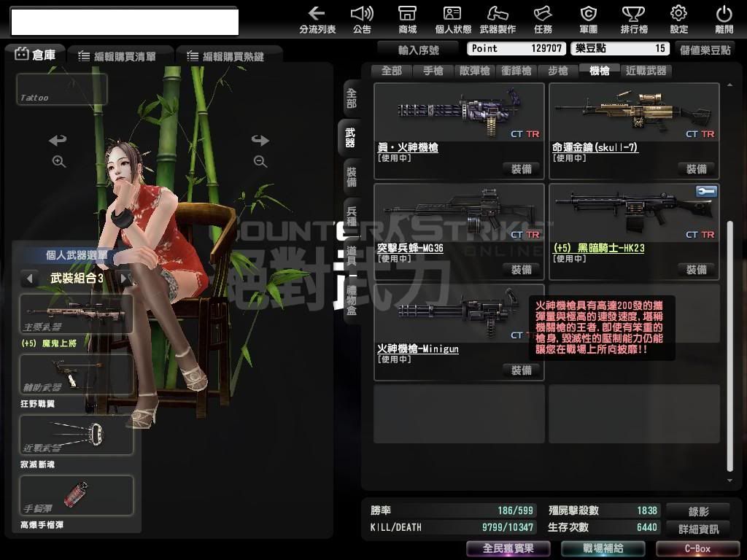This screenshot has width=747, height=560.
Task: Equip the (+5) 黑暗騎士-HK23
Action: pos(697,270)
